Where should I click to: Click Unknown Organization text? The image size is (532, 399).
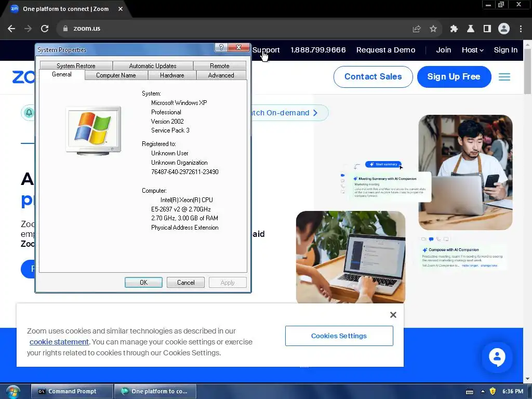tap(179, 163)
